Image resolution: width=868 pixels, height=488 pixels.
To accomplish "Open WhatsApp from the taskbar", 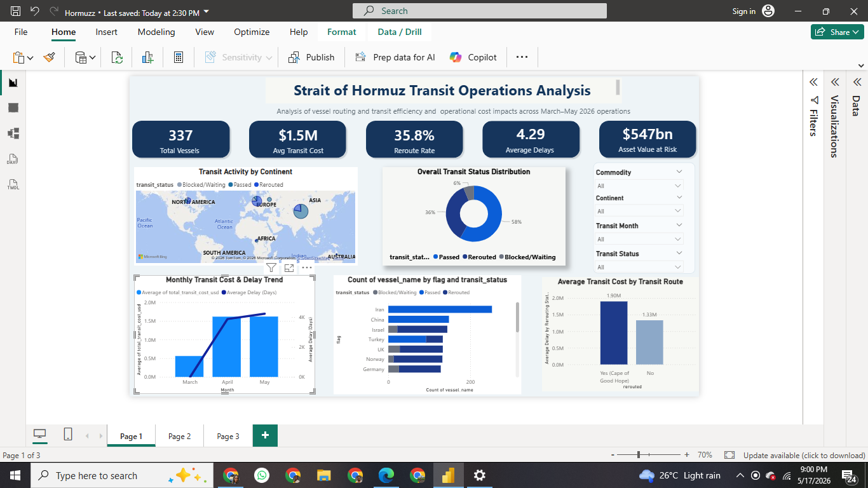I will click(x=262, y=475).
